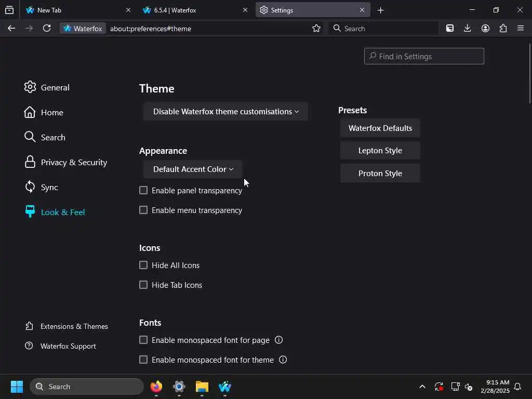The height and width of the screenshot is (399, 532).
Task: Check Hide Tab Icons
Action: (x=143, y=285)
